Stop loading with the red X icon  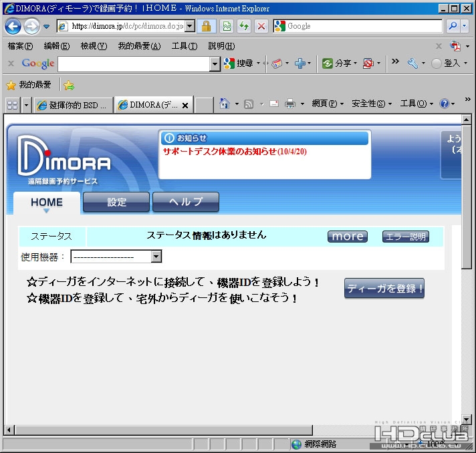pos(261,26)
